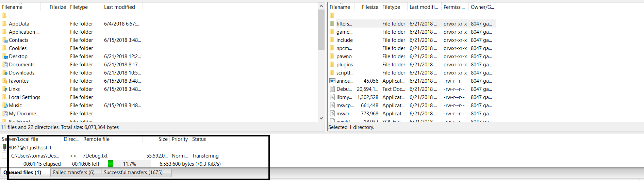Click the Priority column header in queue
The height and width of the screenshot is (180, 644).
pos(180,139)
